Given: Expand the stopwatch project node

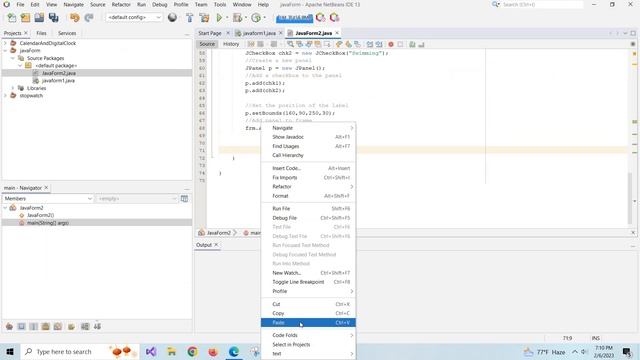Looking at the screenshot, I should [5, 96].
